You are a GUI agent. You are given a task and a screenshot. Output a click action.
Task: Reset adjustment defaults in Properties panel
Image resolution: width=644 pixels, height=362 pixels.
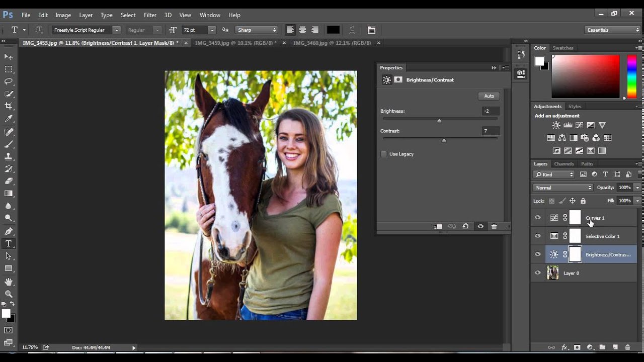(x=465, y=227)
